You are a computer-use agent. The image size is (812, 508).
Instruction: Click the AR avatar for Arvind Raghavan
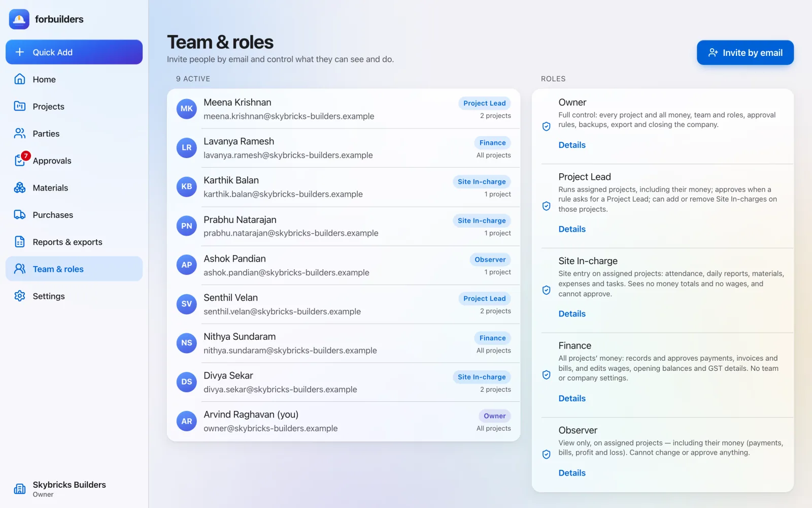point(187,421)
